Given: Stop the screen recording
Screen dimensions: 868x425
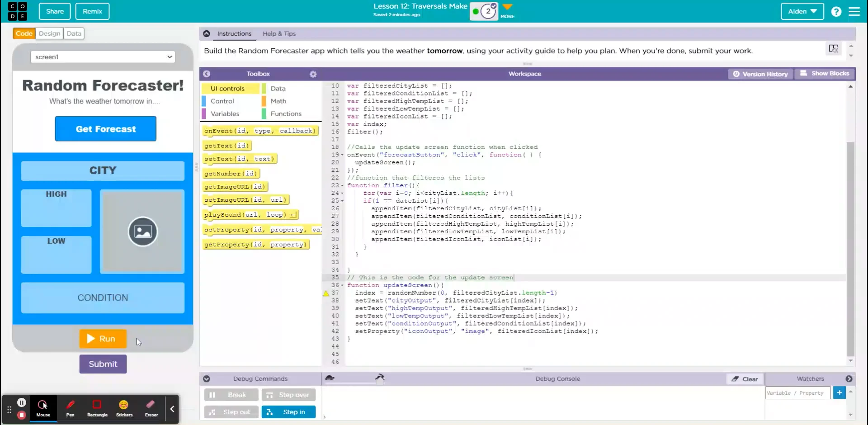Looking at the screenshot, I should (21, 414).
